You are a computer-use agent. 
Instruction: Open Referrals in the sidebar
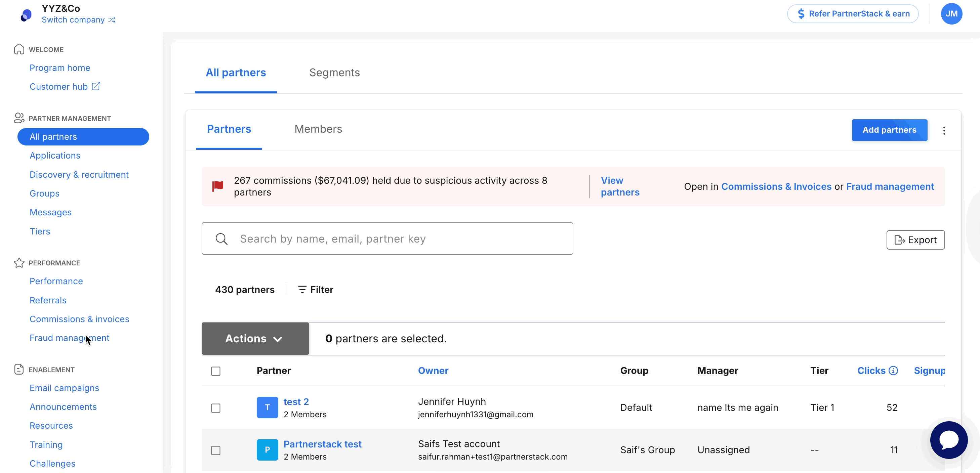48,300
